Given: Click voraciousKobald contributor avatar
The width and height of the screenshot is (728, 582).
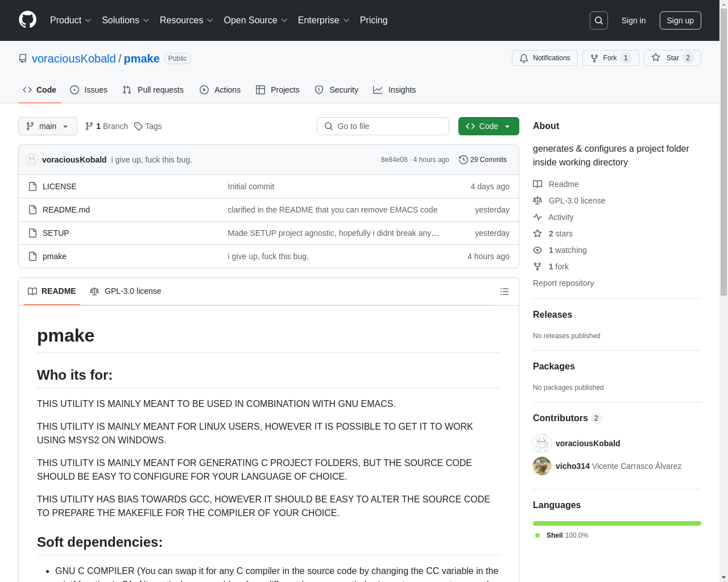Looking at the screenshot, I should [542, 443].
